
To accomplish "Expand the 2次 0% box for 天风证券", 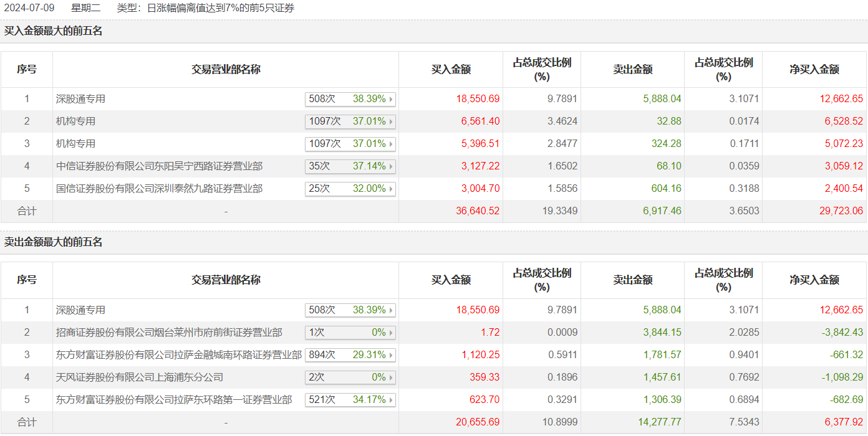I will 350,377.
